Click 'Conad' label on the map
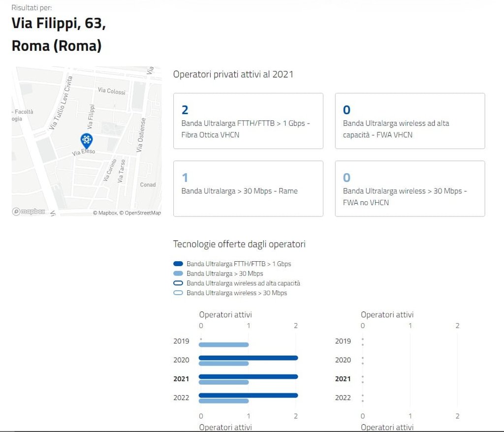This screenshot has width=504, height=432. tap(148, 185)
